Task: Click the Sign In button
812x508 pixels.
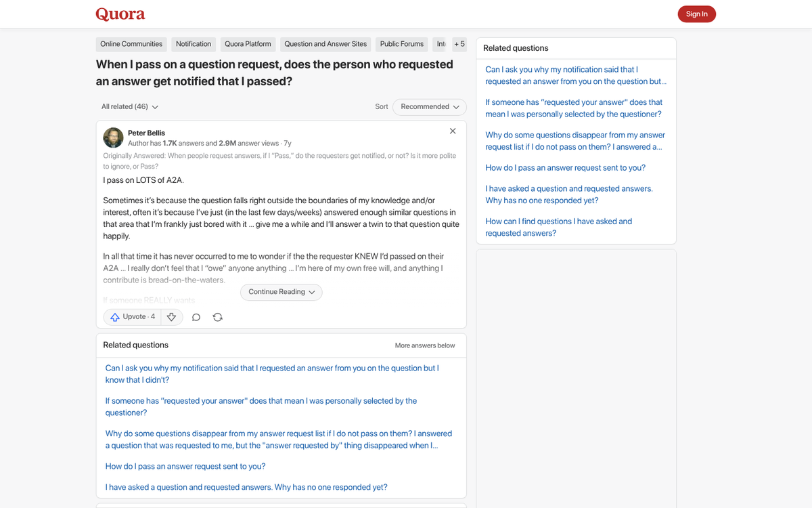Action: pyautogui.click(x=696, y=14)
